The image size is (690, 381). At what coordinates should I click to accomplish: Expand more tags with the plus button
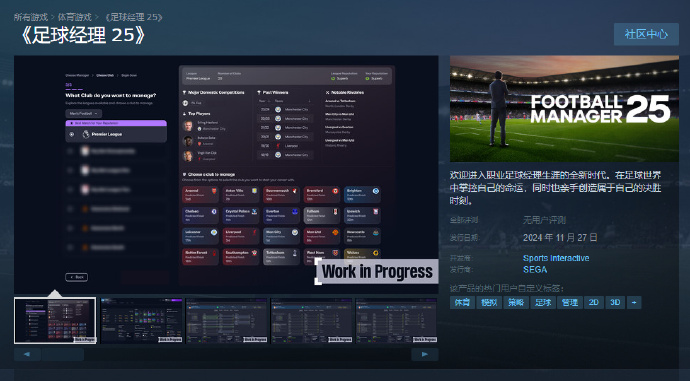click(x=634, y=303)
